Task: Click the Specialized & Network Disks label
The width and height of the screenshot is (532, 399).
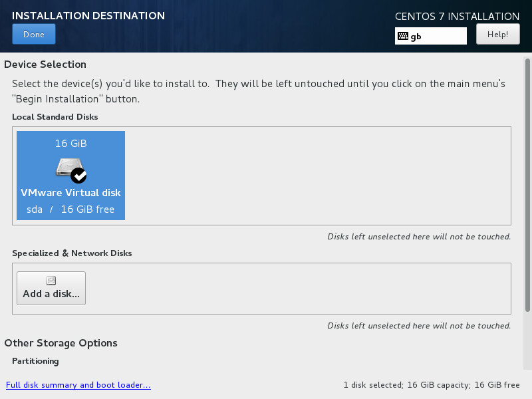Action: tap(72, 253)
